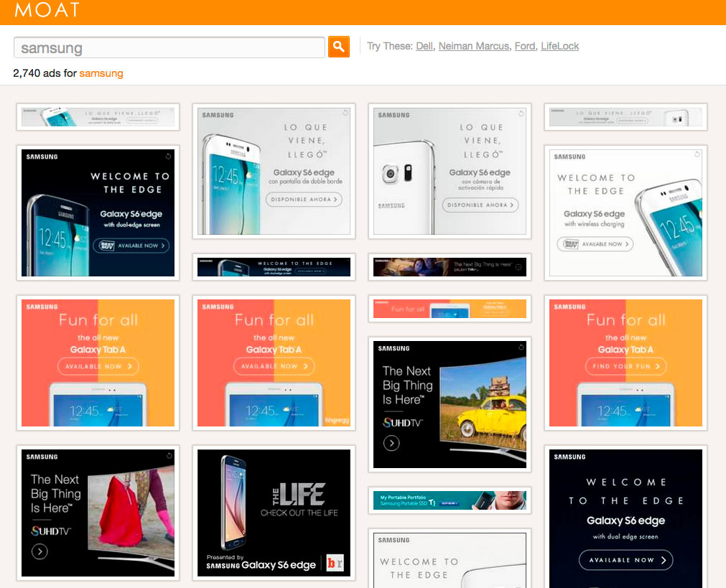The image size is (726, 588).
Task: Open the Neiman Marcus suggested link
Action: (x=473, y=46)
